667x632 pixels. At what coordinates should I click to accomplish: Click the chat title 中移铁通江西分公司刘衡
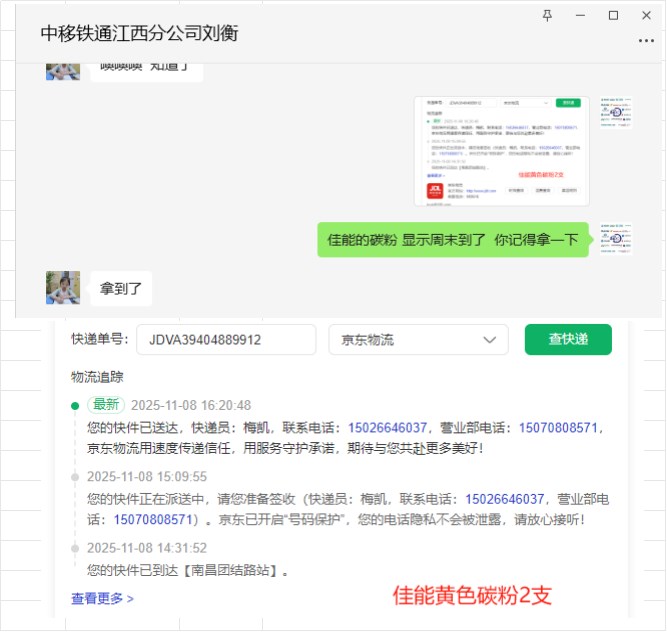(x=139, y=33)
